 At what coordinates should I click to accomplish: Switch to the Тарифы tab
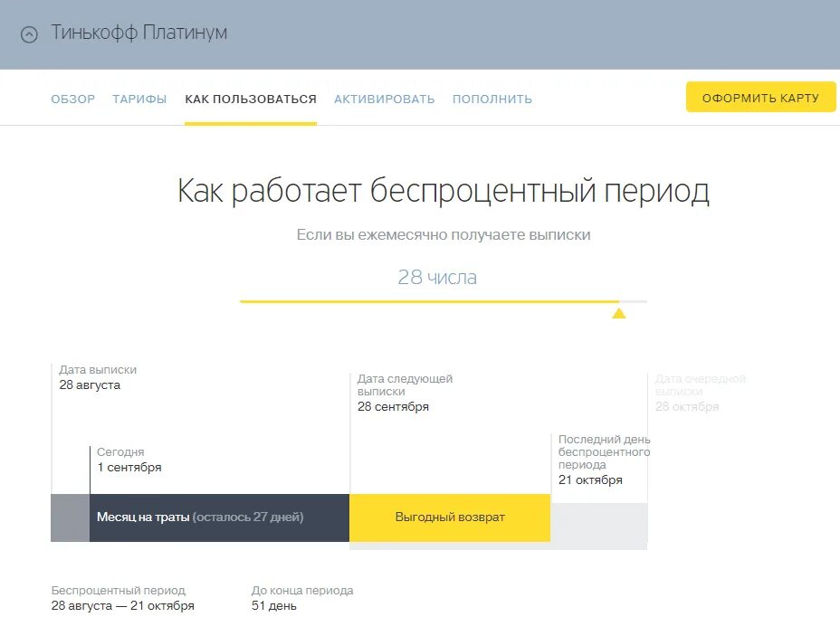coord(139,100)
